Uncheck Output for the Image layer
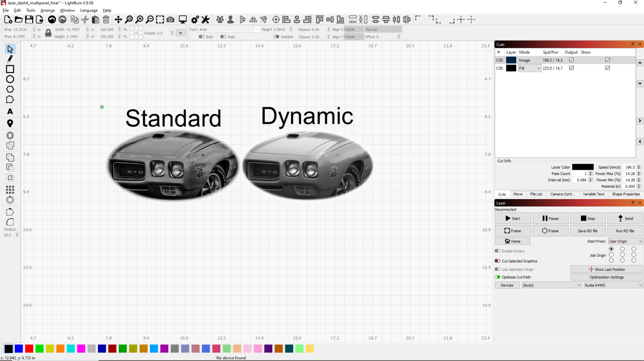644x361 pixels. coord(571,60)
